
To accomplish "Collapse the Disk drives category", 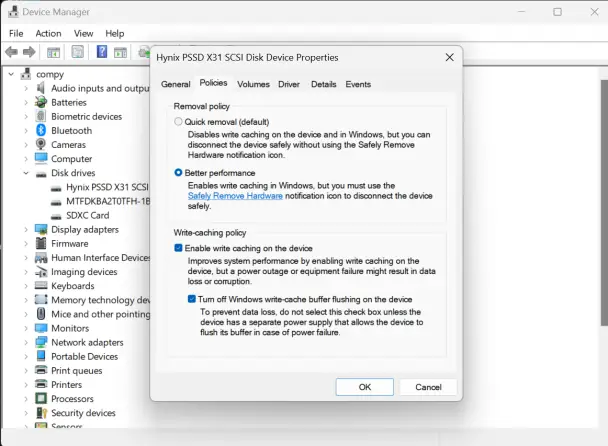I will (26, 173).
